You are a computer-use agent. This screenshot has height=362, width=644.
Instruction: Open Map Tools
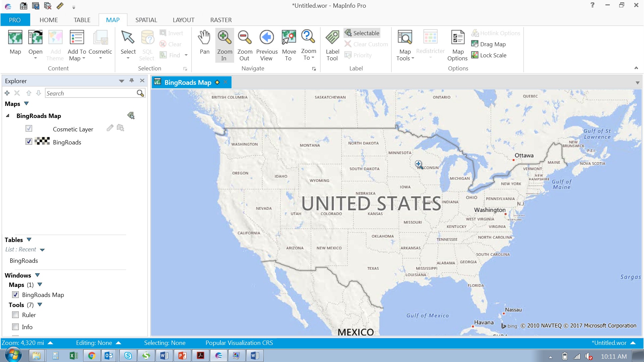pyautogui.click(x=405, y=45)
